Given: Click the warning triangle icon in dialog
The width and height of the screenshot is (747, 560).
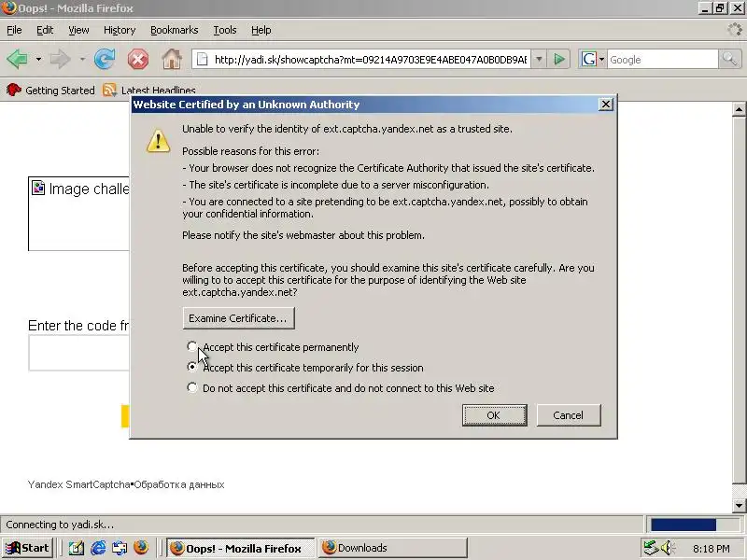Looking at the screenshot, I should tap(158, 141).
